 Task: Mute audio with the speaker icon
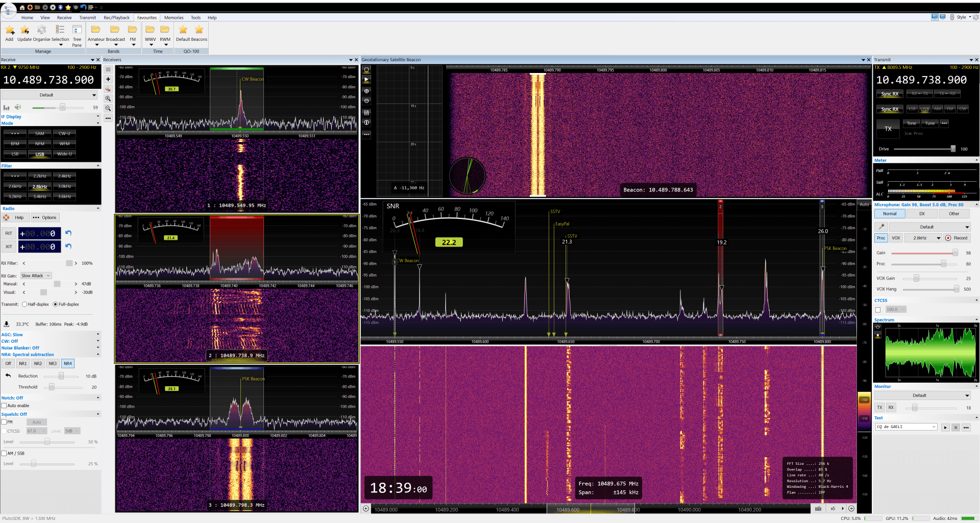(x=18, y=107)
